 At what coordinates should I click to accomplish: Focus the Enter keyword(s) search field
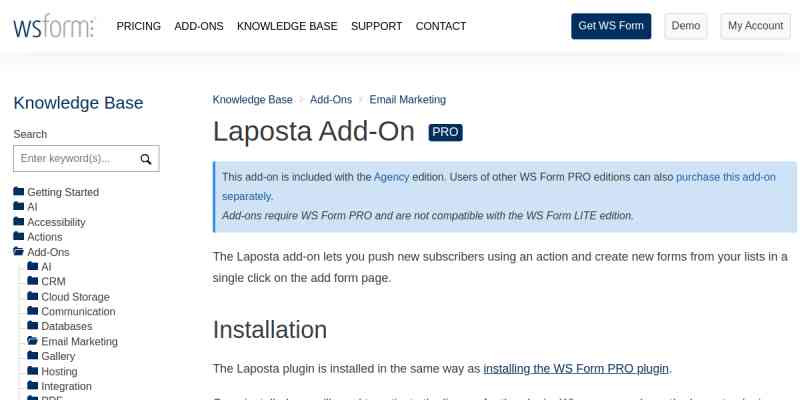pos(75,159)
